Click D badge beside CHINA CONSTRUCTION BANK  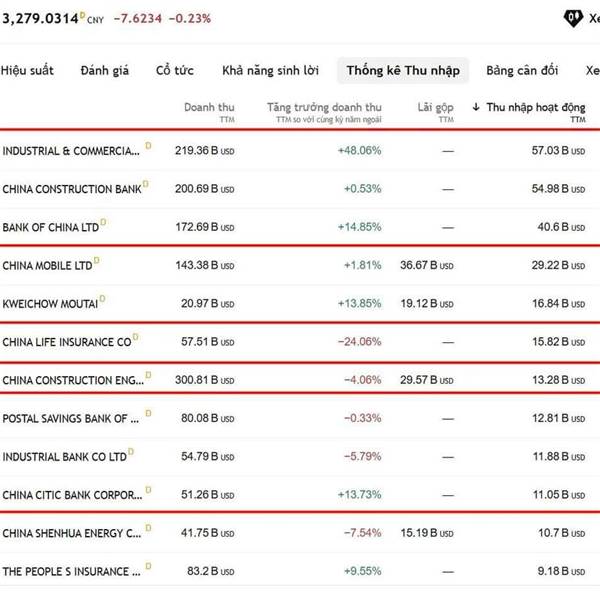[x=145, y=183]
